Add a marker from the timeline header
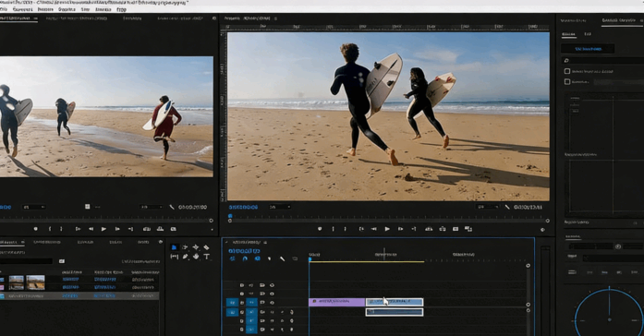Viewport: 644px width, 336px height. coord(270,258)
